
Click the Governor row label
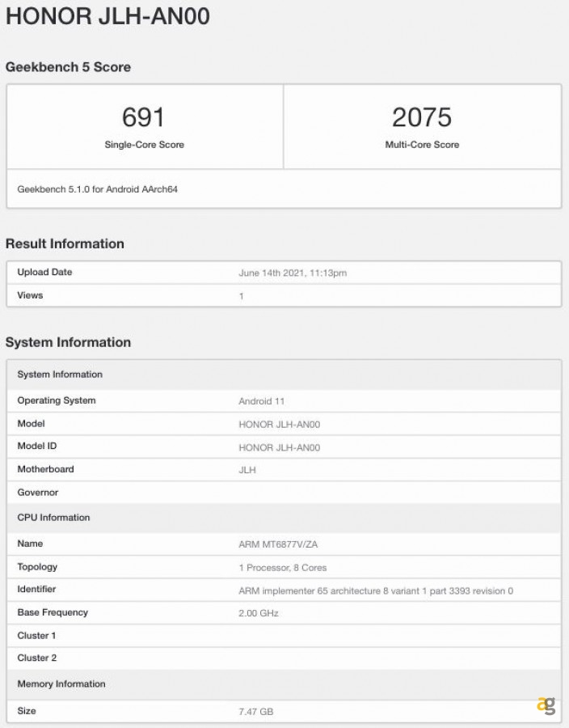tap(37, 493)
